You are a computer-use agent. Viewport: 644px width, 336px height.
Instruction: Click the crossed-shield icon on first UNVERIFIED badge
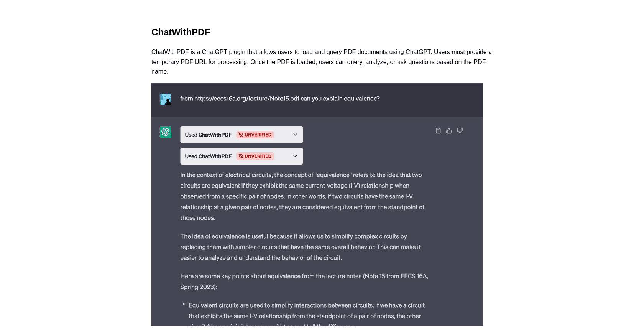click(x=240, y=135)
